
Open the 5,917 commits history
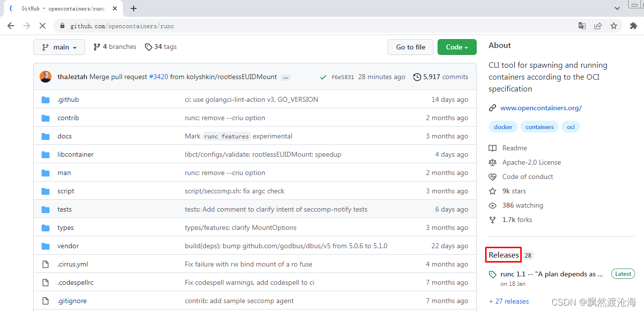point(441,77)
